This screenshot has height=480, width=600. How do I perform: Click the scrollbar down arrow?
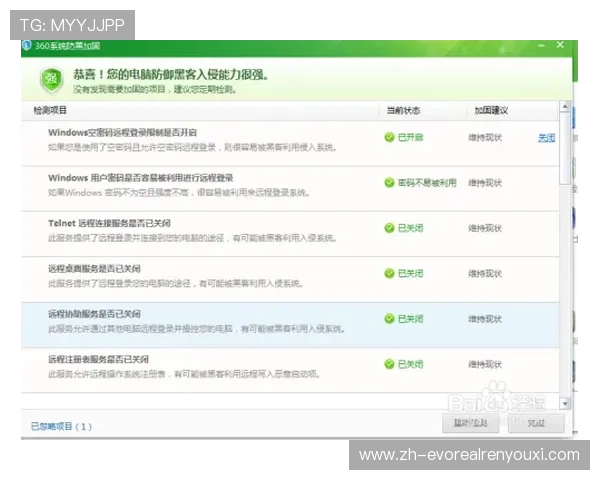(x=565, y=403)
